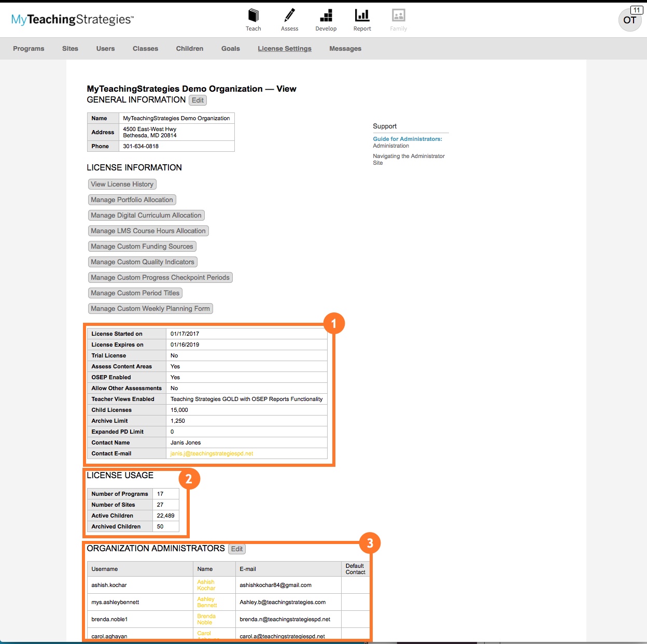Viewport: 647px width, 644px height.
Task: Edit the Organization Administrators list
Action: point(237,549)
